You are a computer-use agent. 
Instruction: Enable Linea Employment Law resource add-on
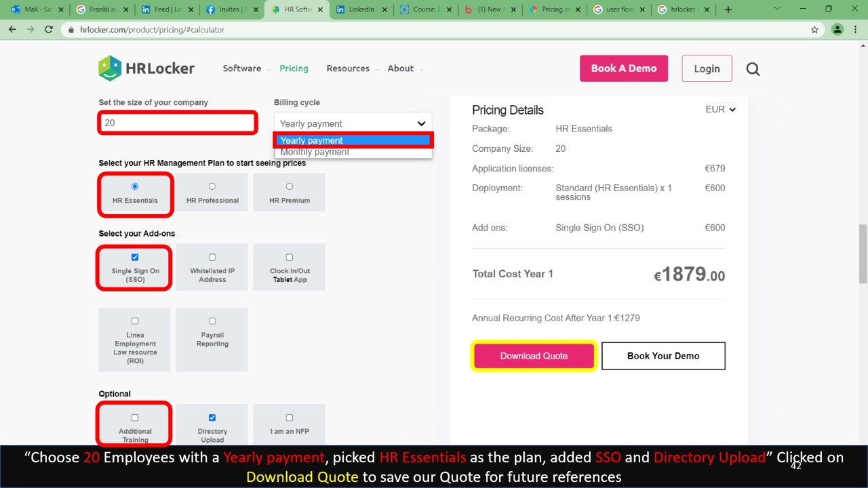pyautogui.click(x=135, y=321)
